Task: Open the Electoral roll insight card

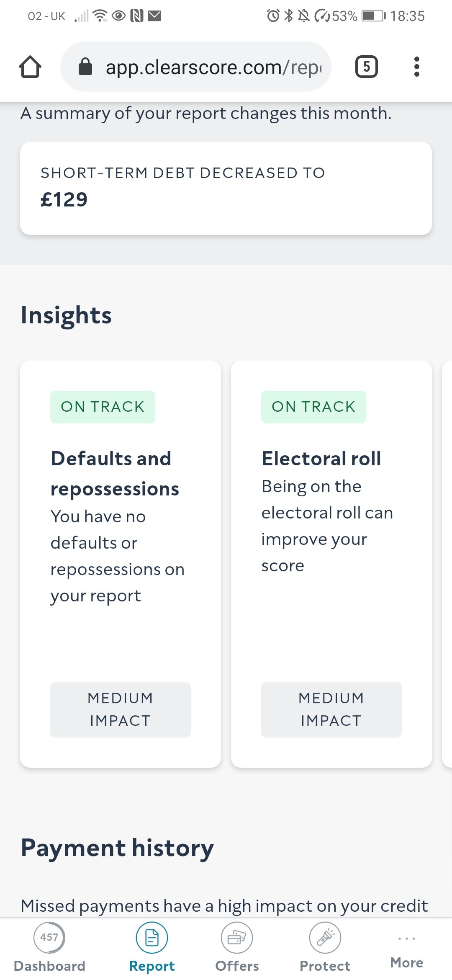Action: click(331, 564)
